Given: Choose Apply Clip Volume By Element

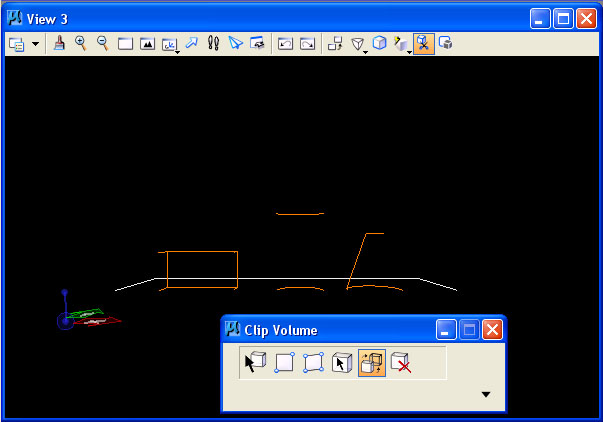Looking at the screenshot, I should pyautogui.click(x=255, y=362).
